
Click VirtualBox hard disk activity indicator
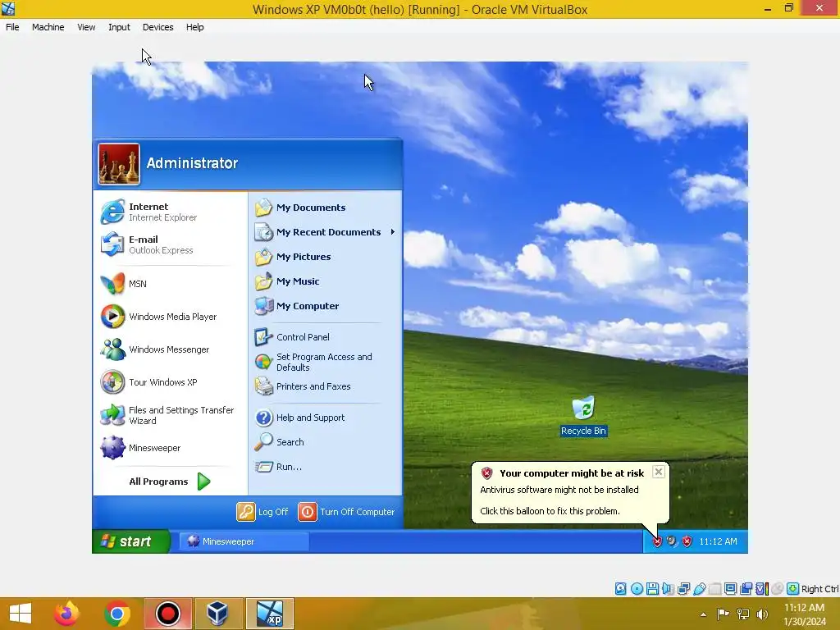coord(620,589)
